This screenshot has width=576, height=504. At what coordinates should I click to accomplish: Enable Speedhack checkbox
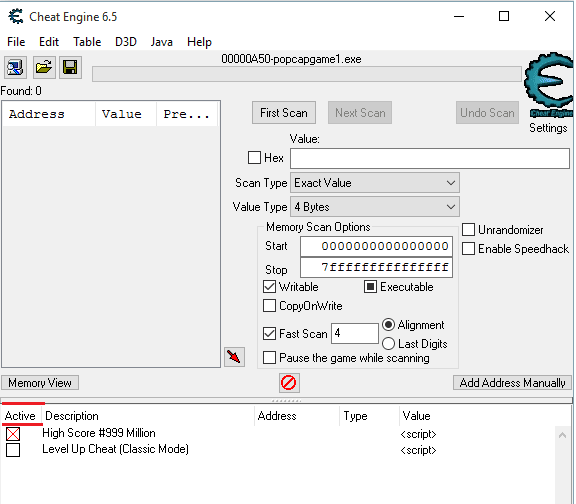pyautogui.click(x=468, y=249)
